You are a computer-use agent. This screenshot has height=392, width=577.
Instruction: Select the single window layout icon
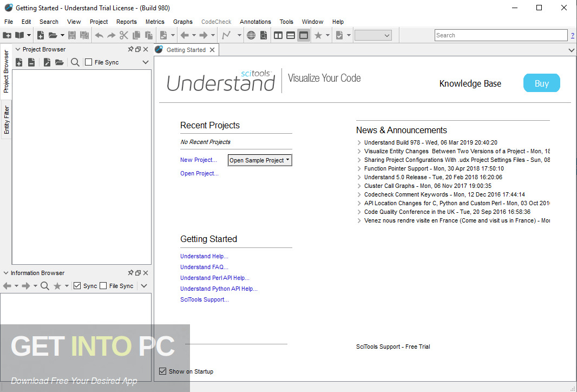coord(304,35)
